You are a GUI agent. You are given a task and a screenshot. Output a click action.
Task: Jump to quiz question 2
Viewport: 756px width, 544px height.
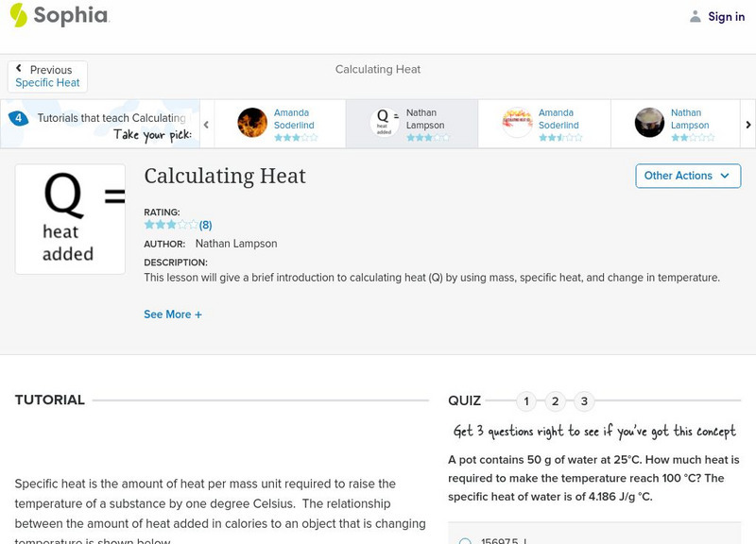(x=556, y=401)
